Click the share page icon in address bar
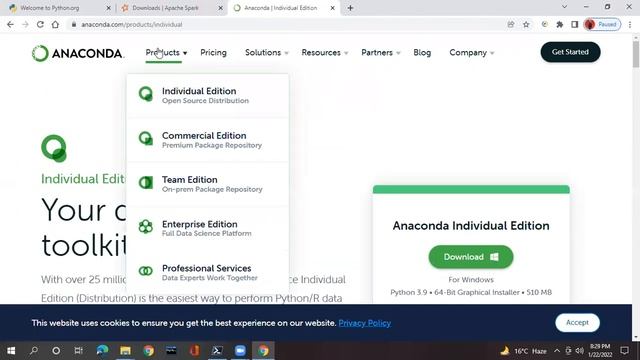The width and height of the screenshot is (640, 360). (511, 24)
